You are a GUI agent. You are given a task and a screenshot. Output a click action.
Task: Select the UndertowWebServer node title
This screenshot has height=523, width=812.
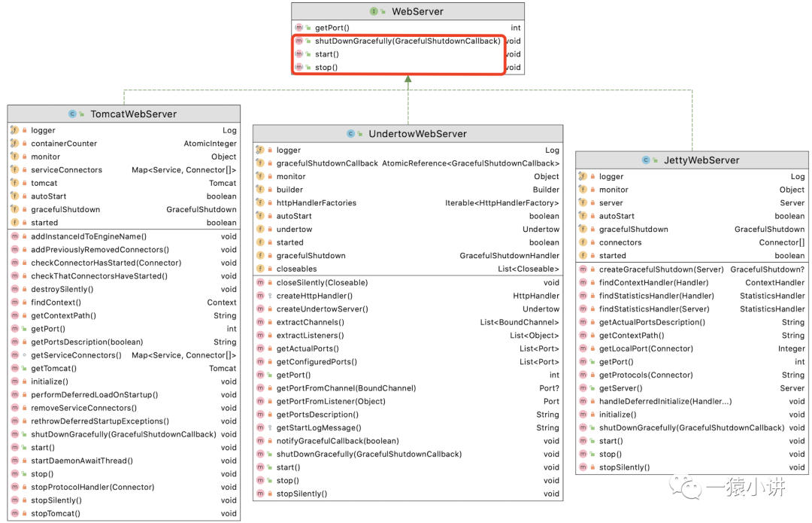click(x=417, y=134)
